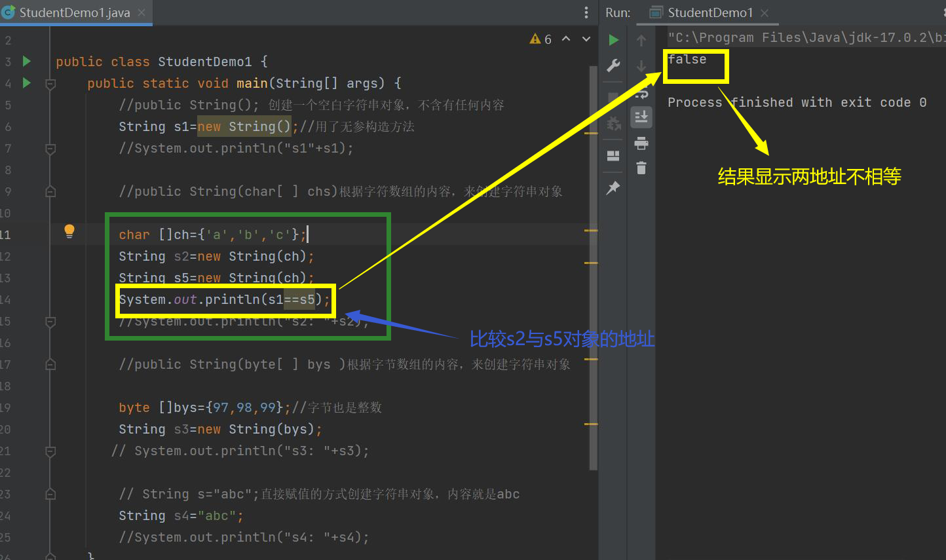Click the commented println("s3: "+s3) line
The image size is (946, 560).
click(240, 451)
